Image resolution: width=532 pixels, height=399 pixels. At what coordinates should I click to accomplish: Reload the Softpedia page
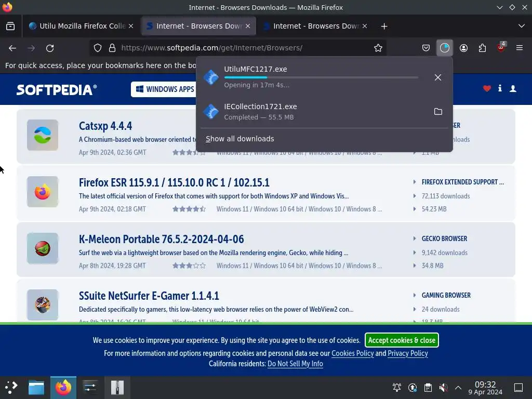(x=50, y=48)
